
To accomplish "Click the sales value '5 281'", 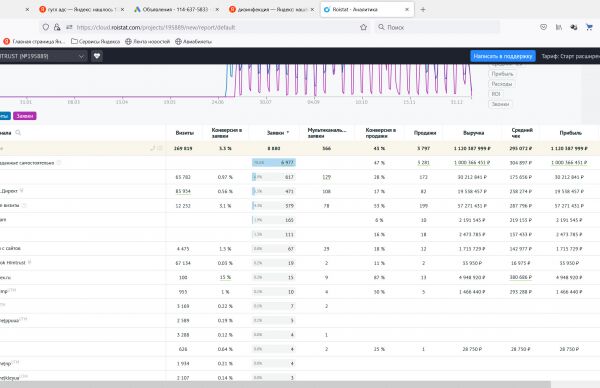I will coord(423,163).
